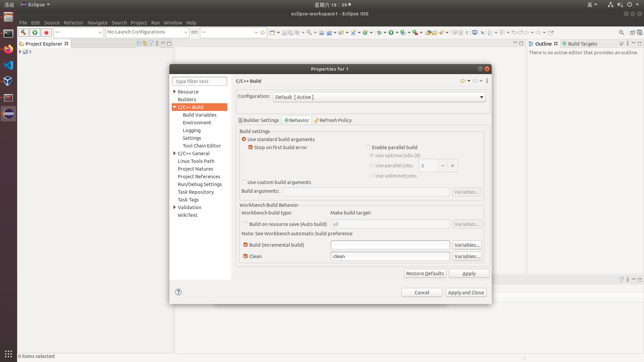The image size is (644, 362).
Task: Select Use unlimited jobs radio button
Action: pyautogui.click(x=372, y=176)
